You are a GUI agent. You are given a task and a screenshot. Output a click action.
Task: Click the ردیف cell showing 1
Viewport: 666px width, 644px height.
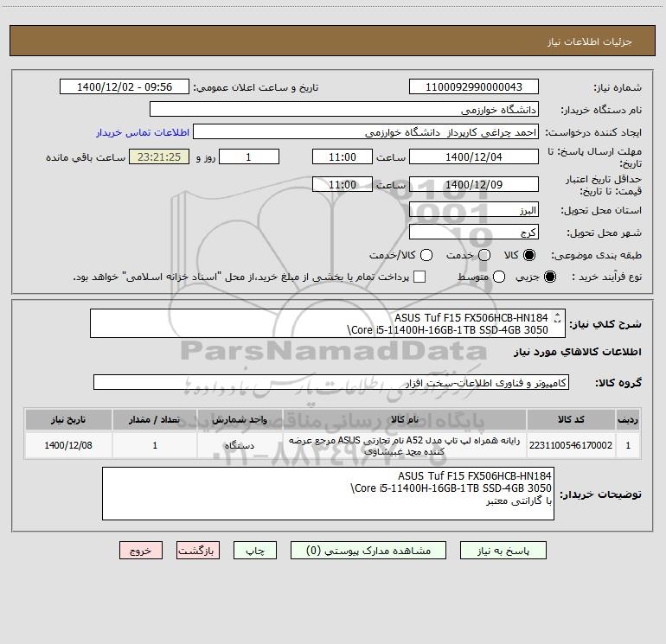coord(628,445)
